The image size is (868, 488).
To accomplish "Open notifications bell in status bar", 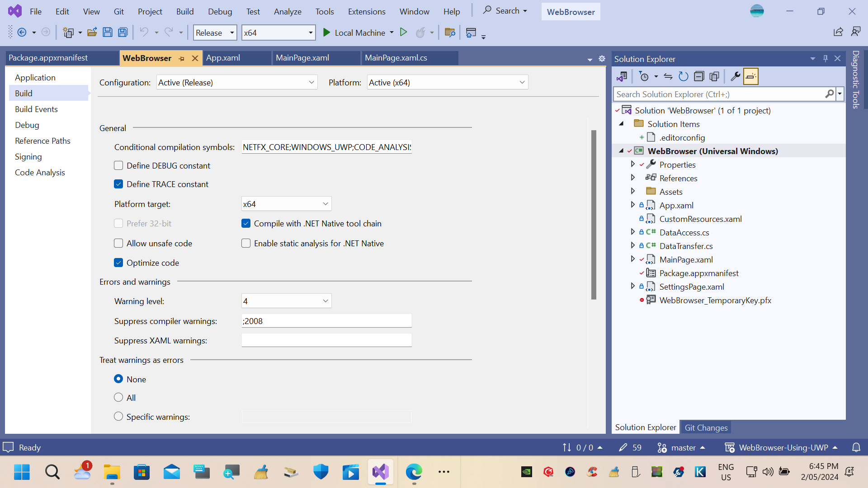I will click(x=856, y=448).
